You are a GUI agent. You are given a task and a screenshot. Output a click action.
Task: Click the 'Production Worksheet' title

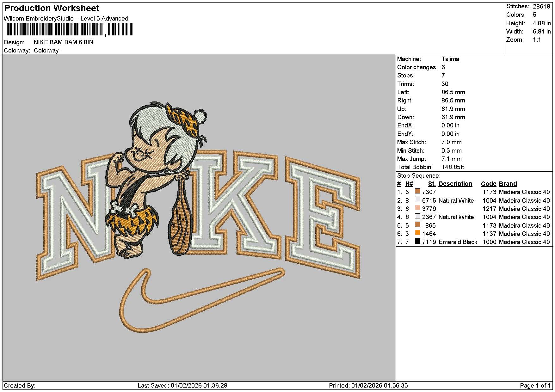click(x=52, y=8)
